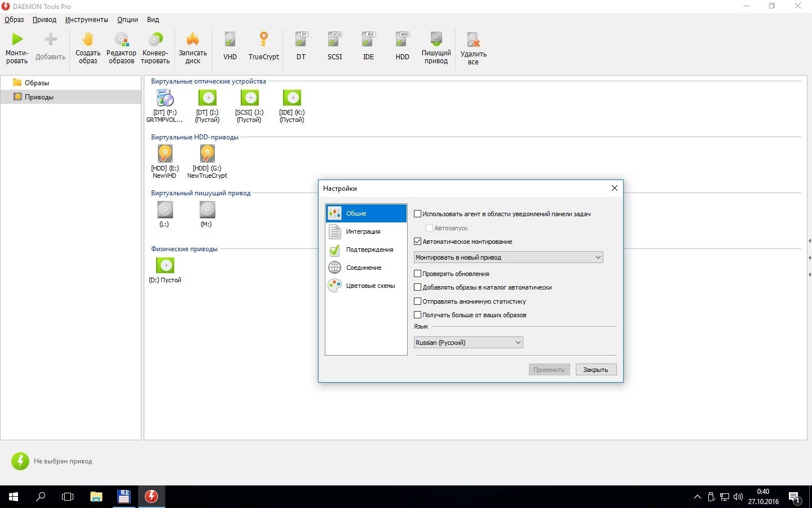
Task: Select the [DT] (I:) empty drive
Action: click(207, 106)
